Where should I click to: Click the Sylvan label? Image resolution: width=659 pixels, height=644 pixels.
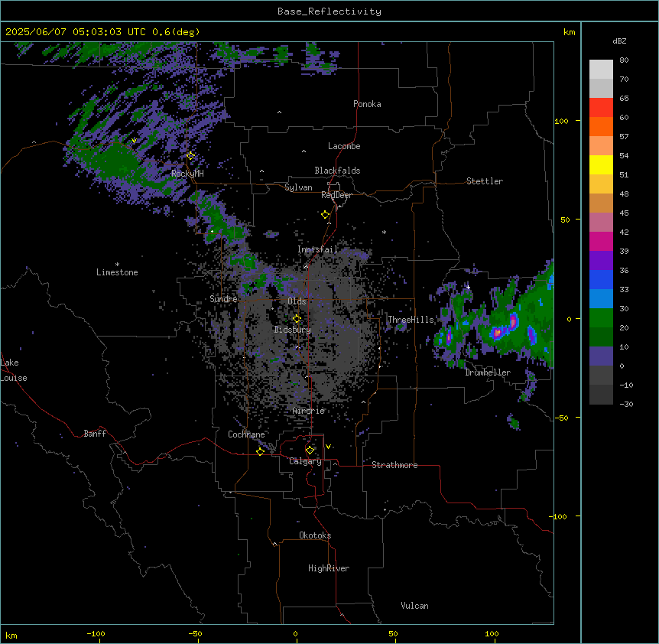tap(298, 187)
